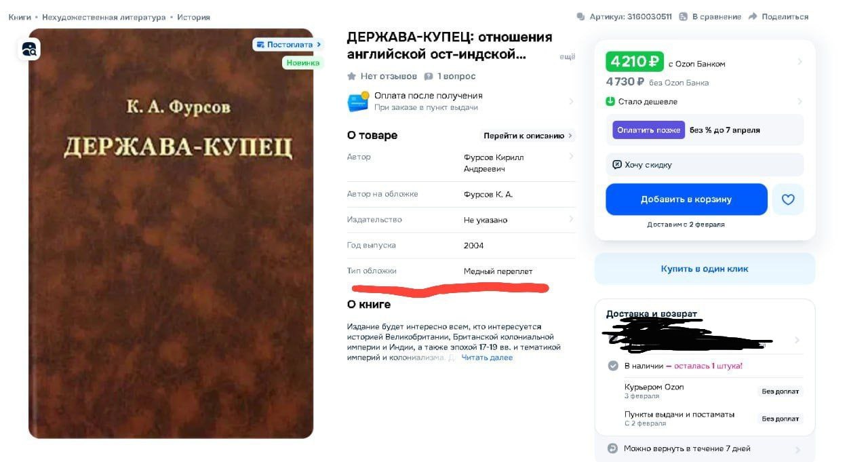Expand the Стало дешевле chevron
Image resolution: width=868 pixels, height=462 pixels.
(x=800, y=102)
